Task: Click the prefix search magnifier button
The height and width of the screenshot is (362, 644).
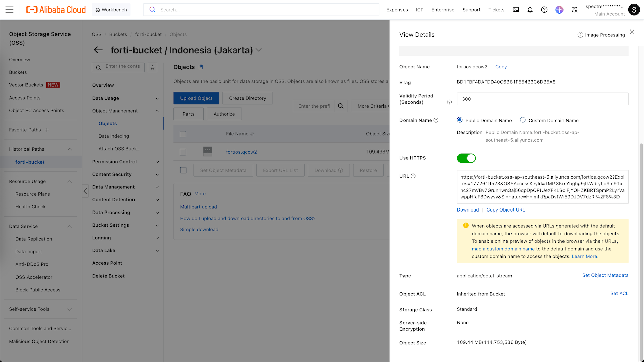Action: 341,106
